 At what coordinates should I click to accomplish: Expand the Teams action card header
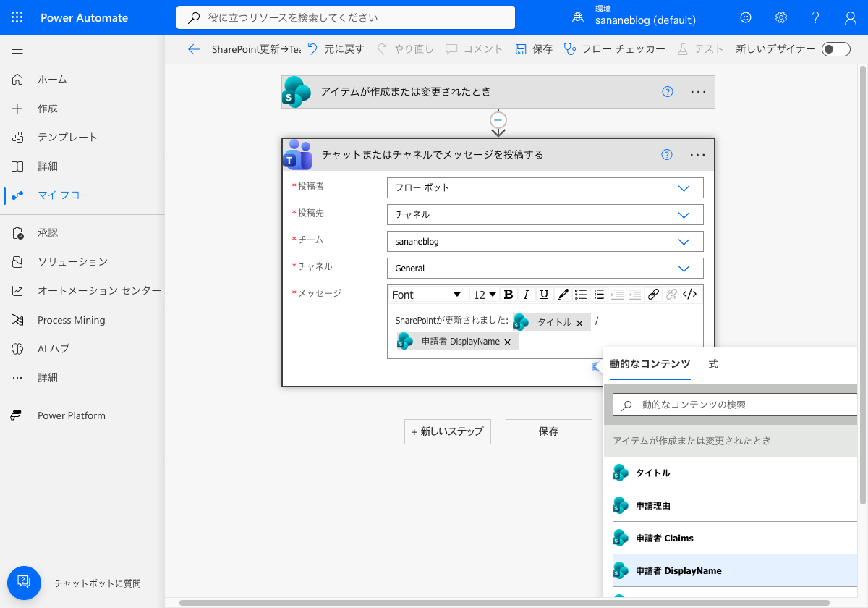[498, 154]
